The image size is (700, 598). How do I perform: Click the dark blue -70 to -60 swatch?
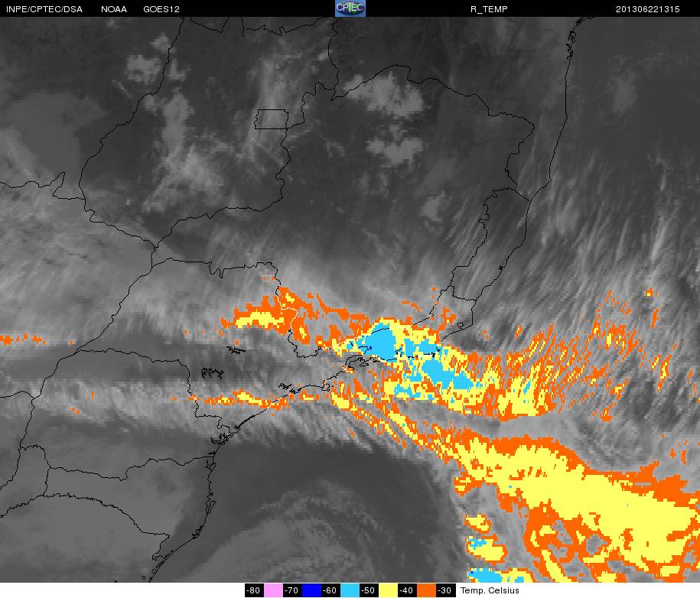click(311, 590)
